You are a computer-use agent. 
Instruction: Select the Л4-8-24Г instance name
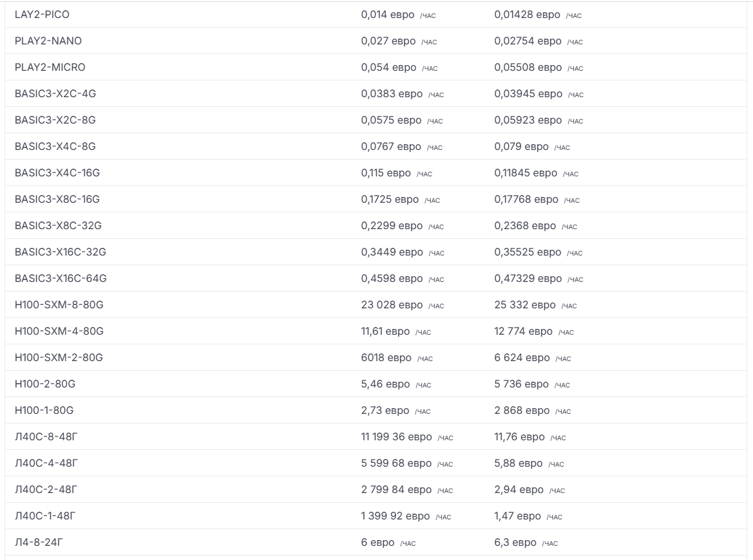(39, 543)
